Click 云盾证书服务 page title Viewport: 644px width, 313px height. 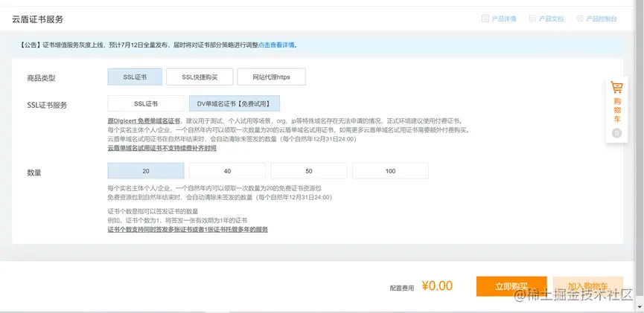coord(38,19)
